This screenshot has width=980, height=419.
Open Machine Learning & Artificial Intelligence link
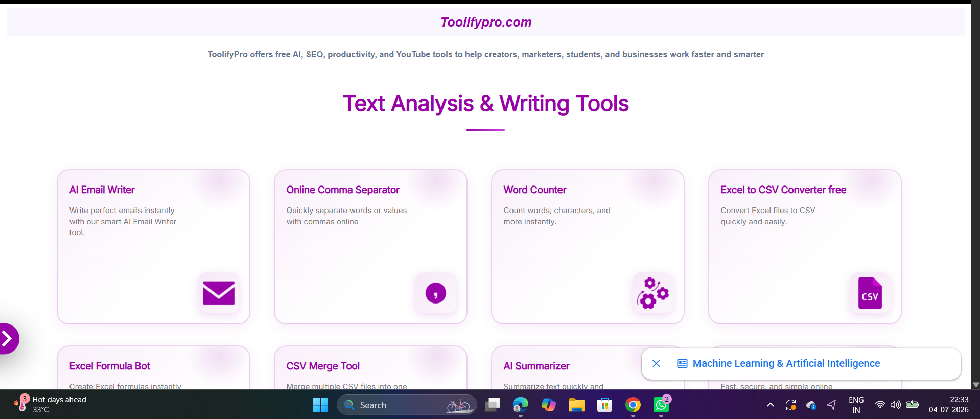coord(786,363)
